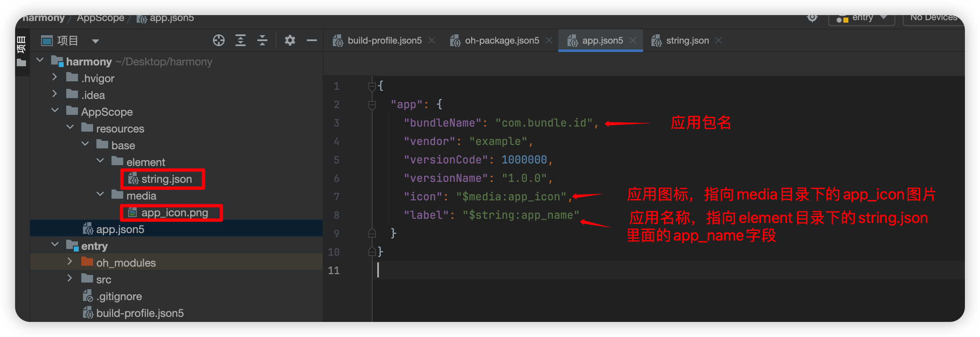Click AppScope in the breadcrumb path

[x=101, y=18]
